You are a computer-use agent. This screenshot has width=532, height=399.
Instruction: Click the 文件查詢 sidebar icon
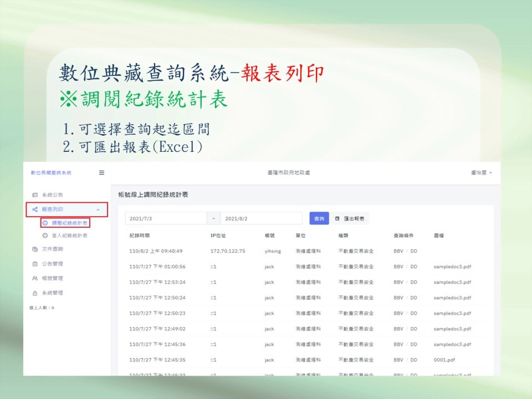(35, 249)
